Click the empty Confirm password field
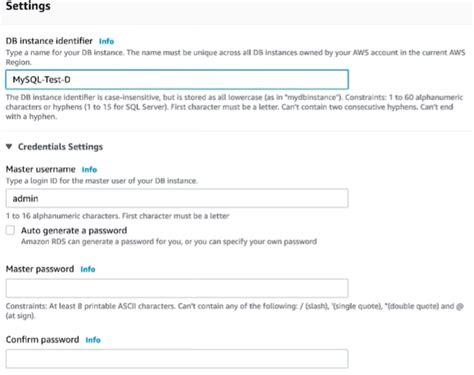Image resolution: width=474 pixels, height=375 pixels. 177,359
